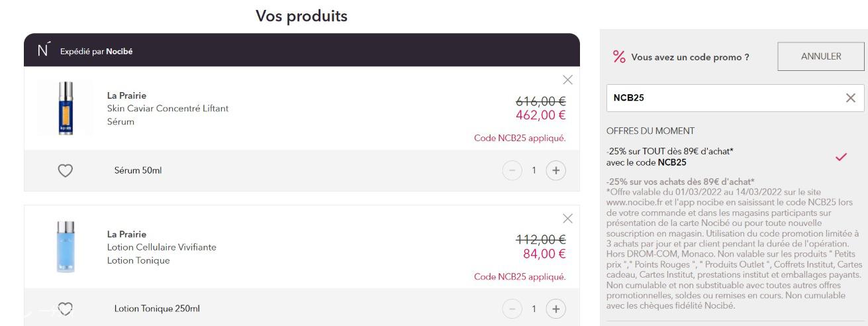Decrease Lotion Tonique 250ml quantity
Image resolution: width=868 pixels, height=326 pixels.
click(512, 309)
